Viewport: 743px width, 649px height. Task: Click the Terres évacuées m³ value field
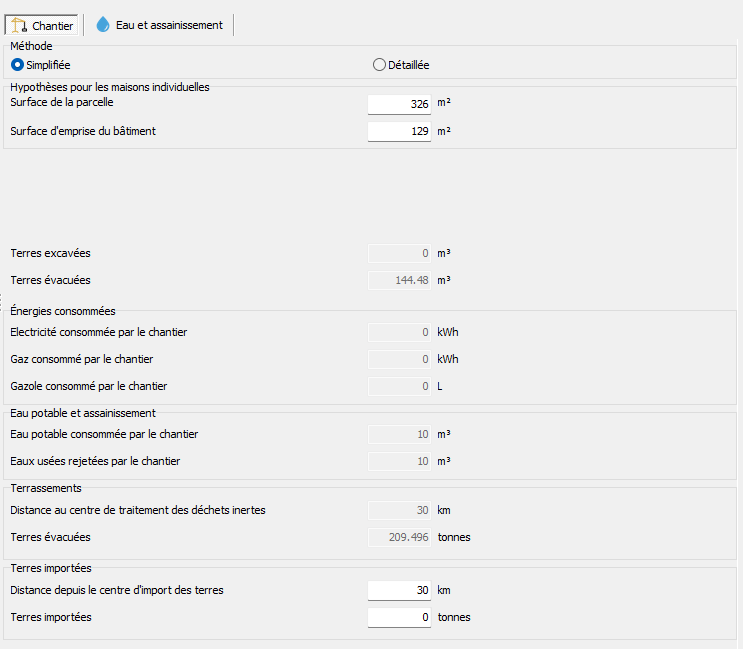399,281
